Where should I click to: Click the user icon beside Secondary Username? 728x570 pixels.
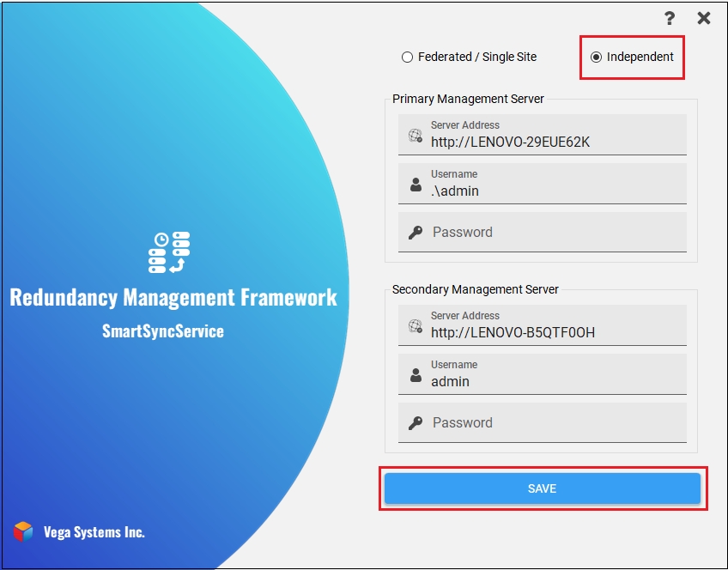(416, 375)
